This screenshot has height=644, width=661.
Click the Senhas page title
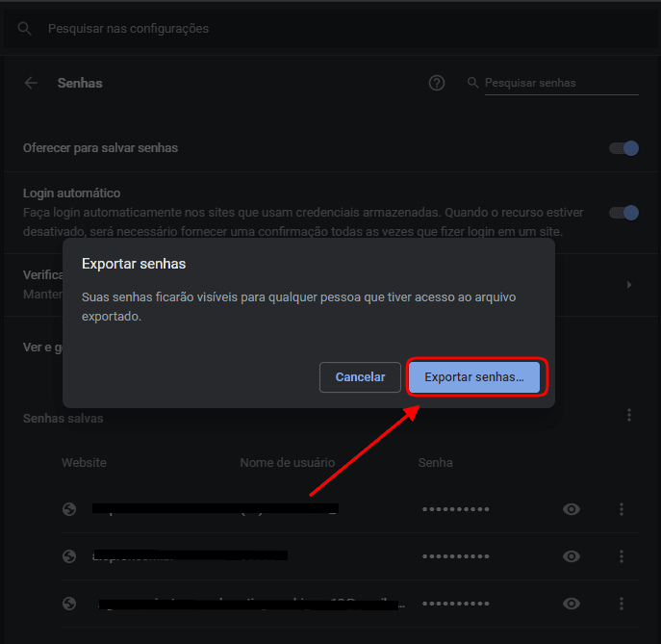point(80,83)
